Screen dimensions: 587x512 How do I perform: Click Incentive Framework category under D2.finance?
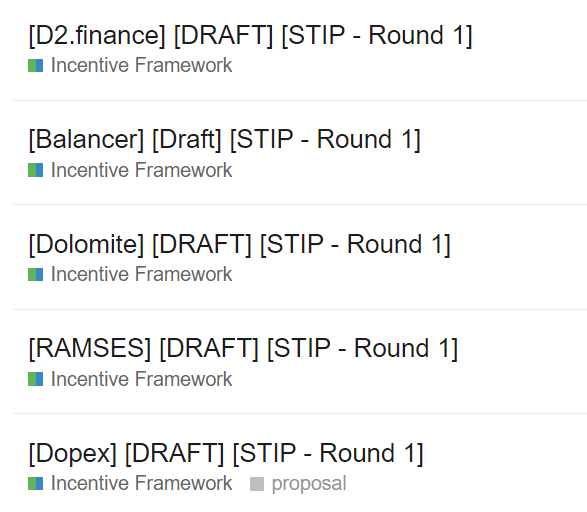141,65
